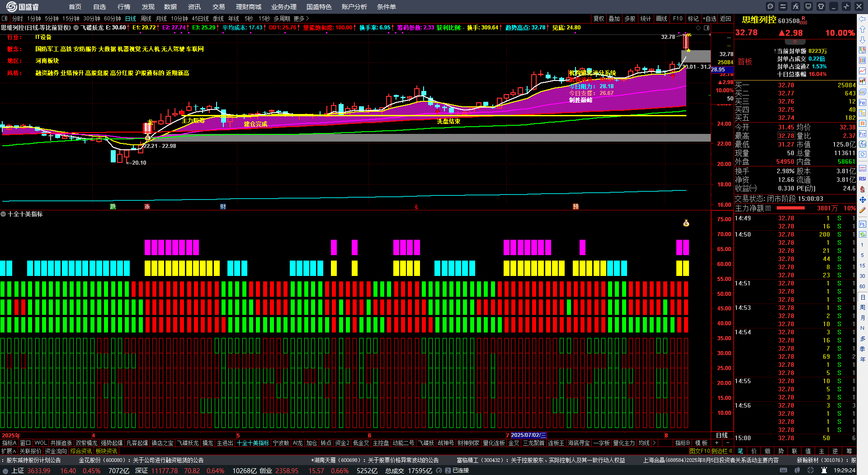This screenshot has width=868, height=475.
Task: Open the colored quote grid icon
Action: coord(863,61)
